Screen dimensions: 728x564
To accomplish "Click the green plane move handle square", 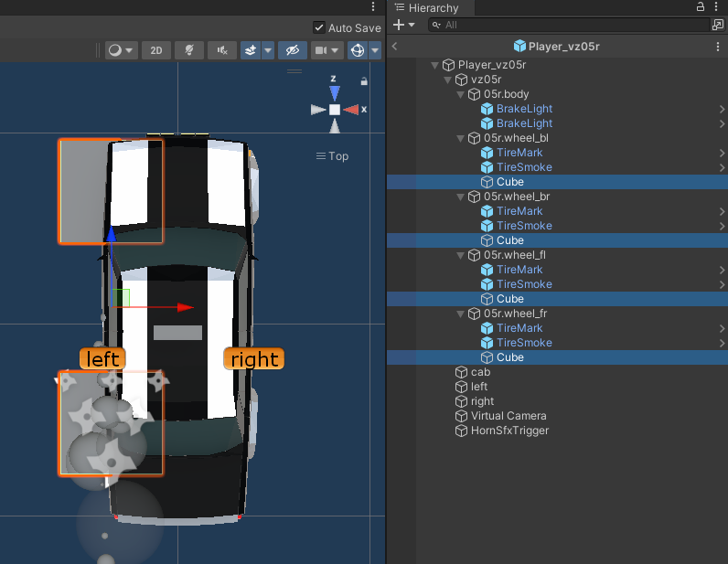I will pos(121,298).
